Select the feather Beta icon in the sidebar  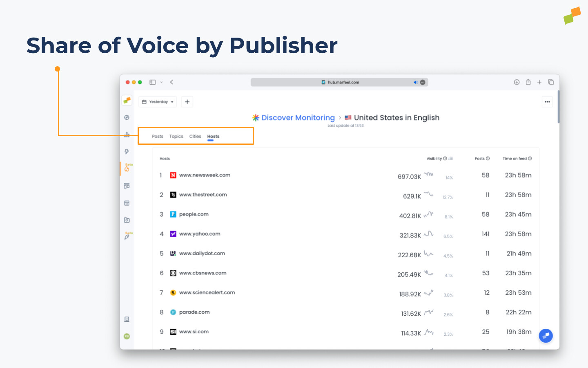(127, 237)
